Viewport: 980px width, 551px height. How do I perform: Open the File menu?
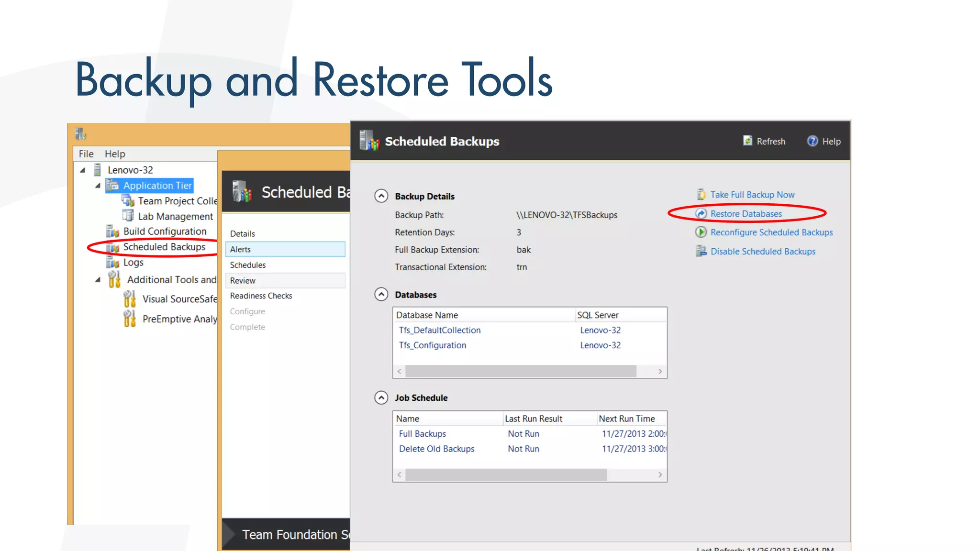click(86, 154)
